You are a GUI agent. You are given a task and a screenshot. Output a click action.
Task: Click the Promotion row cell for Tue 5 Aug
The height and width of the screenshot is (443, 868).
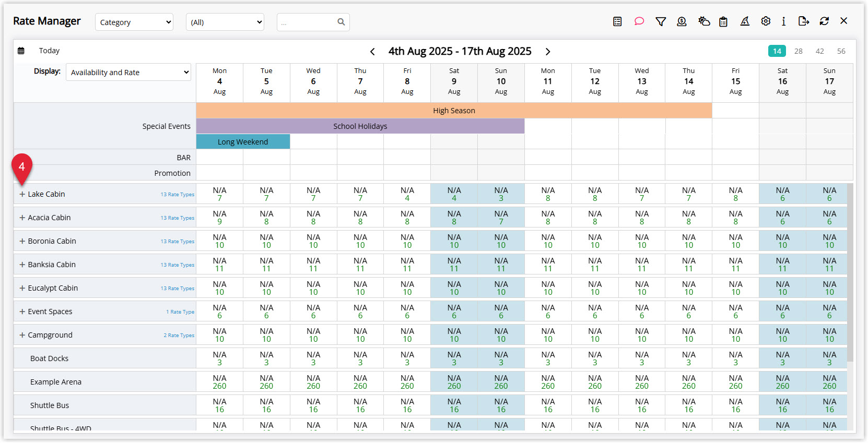pos(266,173)
